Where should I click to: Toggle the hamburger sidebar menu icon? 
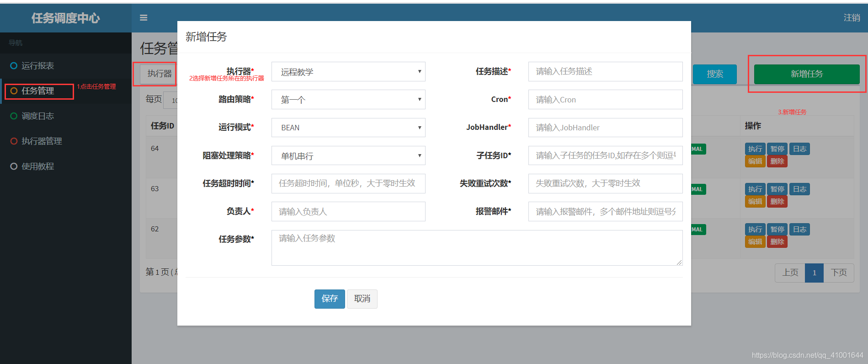click(144, 18)
